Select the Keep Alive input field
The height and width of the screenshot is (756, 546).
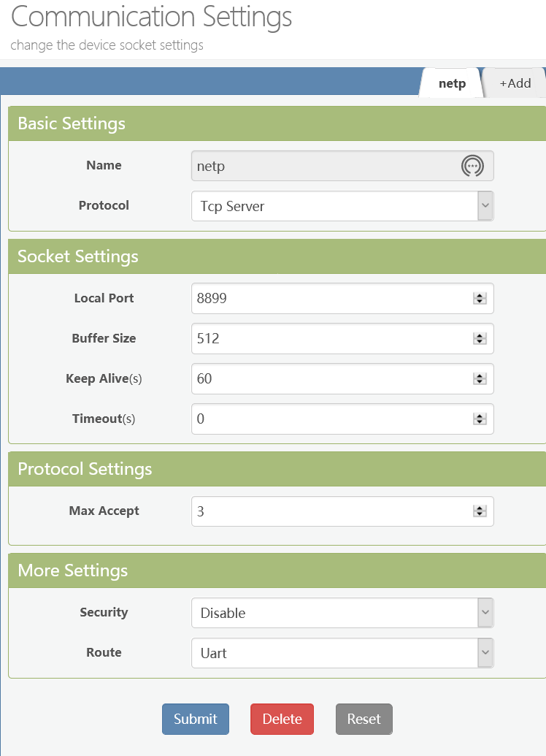point(328,379)
